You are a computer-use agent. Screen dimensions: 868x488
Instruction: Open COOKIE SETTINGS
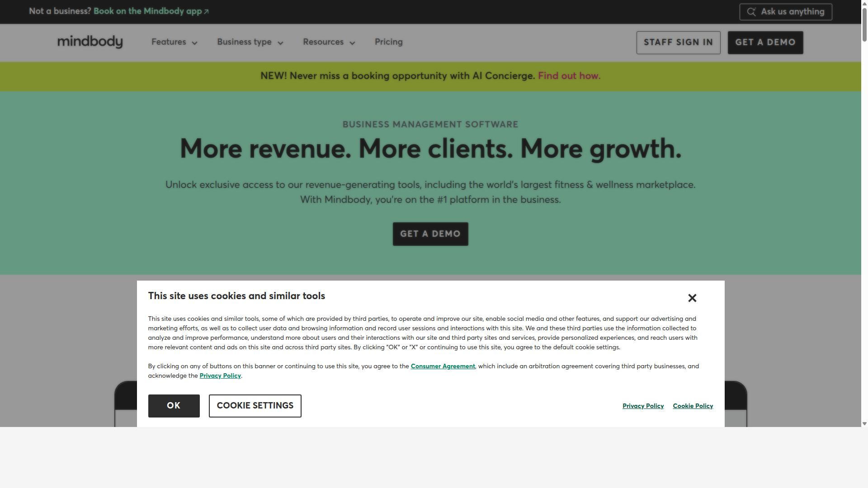click(255, 406)
